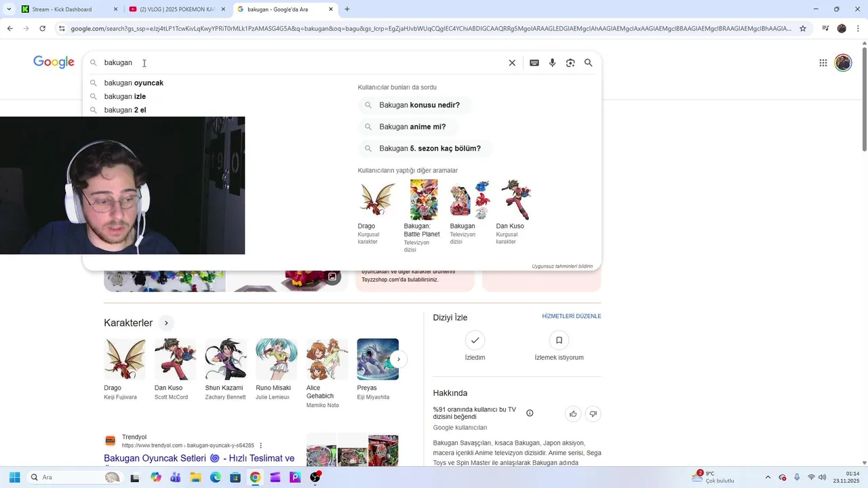Open Windows Start menu
868x488 pixels.
[14, 477]
